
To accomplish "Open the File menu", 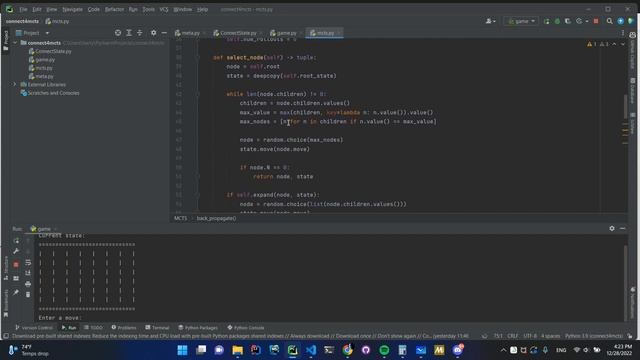I will tap(23, 9).
